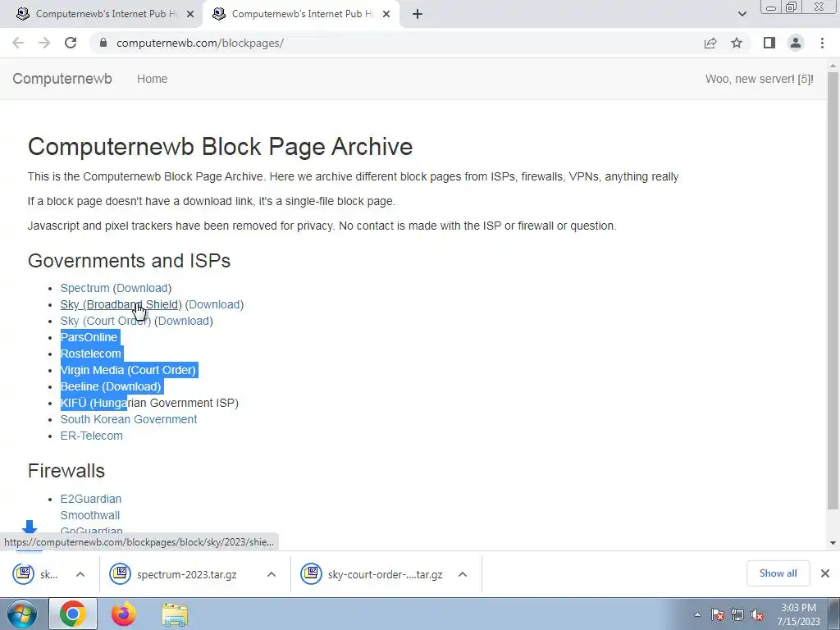840x630 pixels.
Task: Click the 'Firewalls' heading
Action: tap(66, 471)
